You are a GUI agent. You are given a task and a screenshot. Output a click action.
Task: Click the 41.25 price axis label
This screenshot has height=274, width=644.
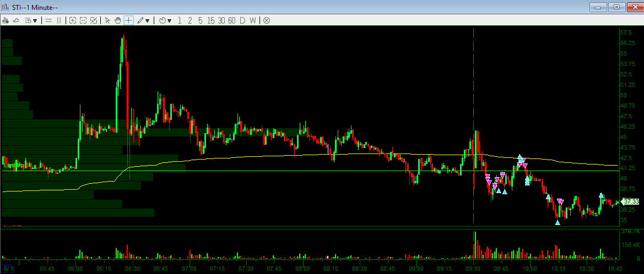click(629, 168)
